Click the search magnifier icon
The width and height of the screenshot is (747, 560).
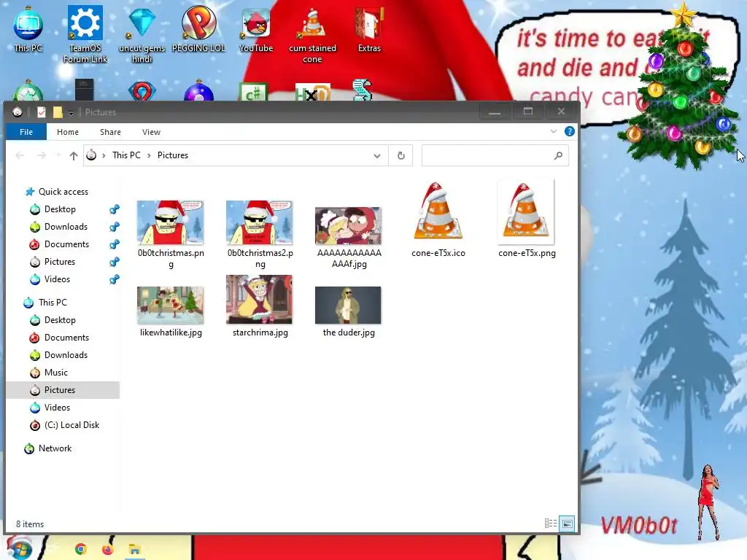pos(558,156)
